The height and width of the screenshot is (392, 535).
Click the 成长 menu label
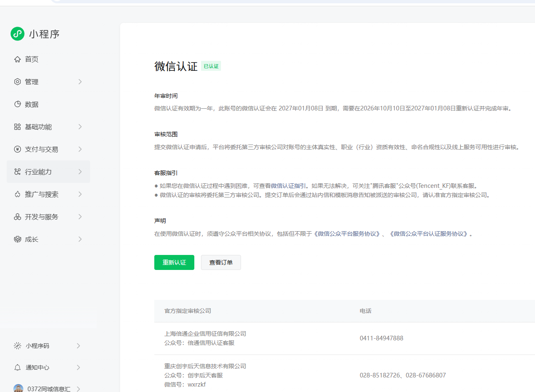pyautogui.click(x=32, y=239)
